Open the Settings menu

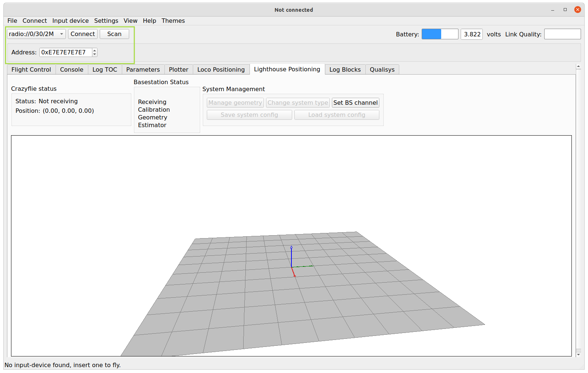point(106,21)
